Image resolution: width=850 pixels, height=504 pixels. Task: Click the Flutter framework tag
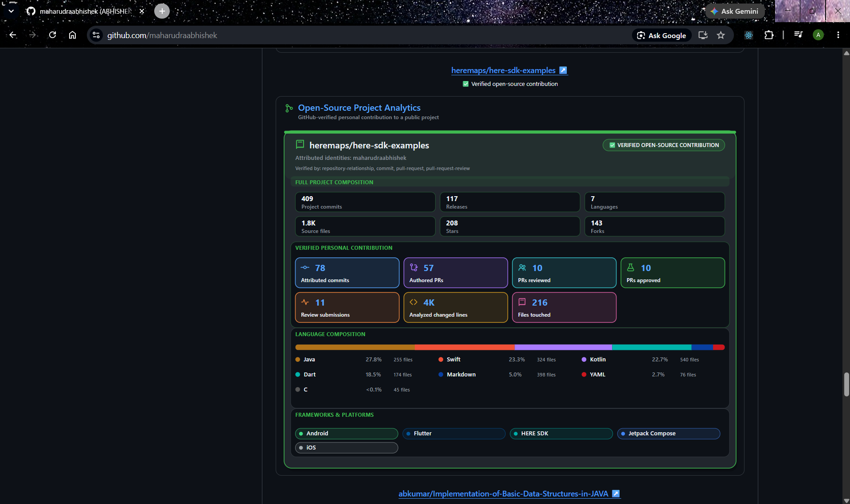(454, 434)
